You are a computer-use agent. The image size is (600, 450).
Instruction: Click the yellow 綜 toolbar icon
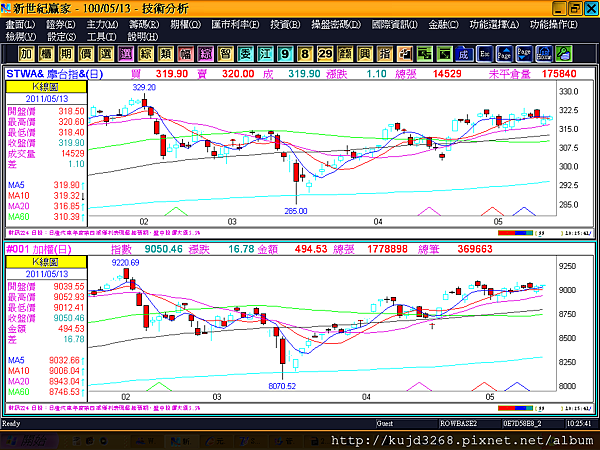point(145,54)
